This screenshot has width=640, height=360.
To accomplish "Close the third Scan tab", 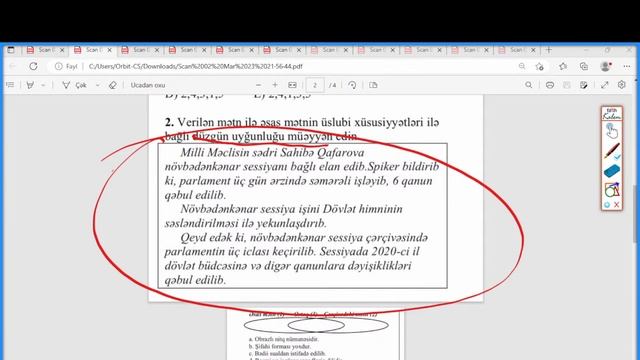I will tap(157, 50).
